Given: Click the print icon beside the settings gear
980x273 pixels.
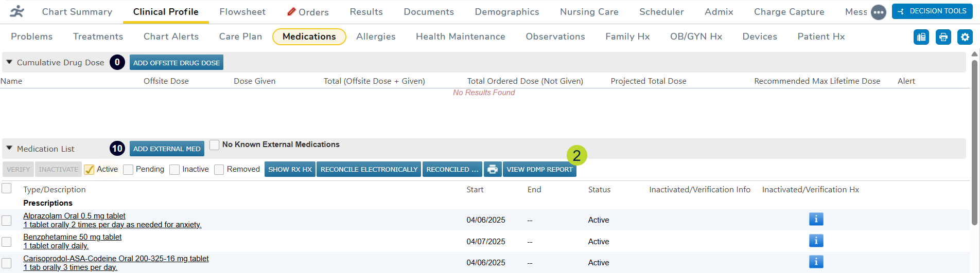Looking at the screenshot, I should pyautogui.click(x=943, y=37).
